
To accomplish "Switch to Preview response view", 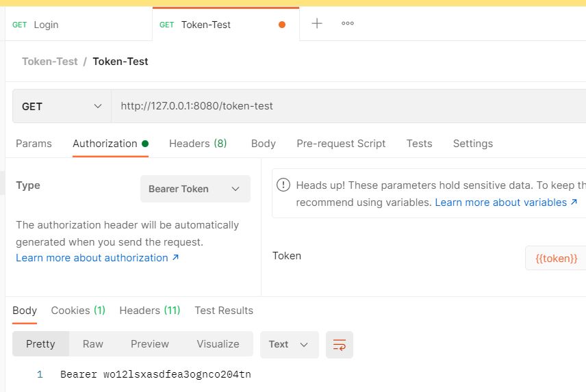I will coord(149,344).
